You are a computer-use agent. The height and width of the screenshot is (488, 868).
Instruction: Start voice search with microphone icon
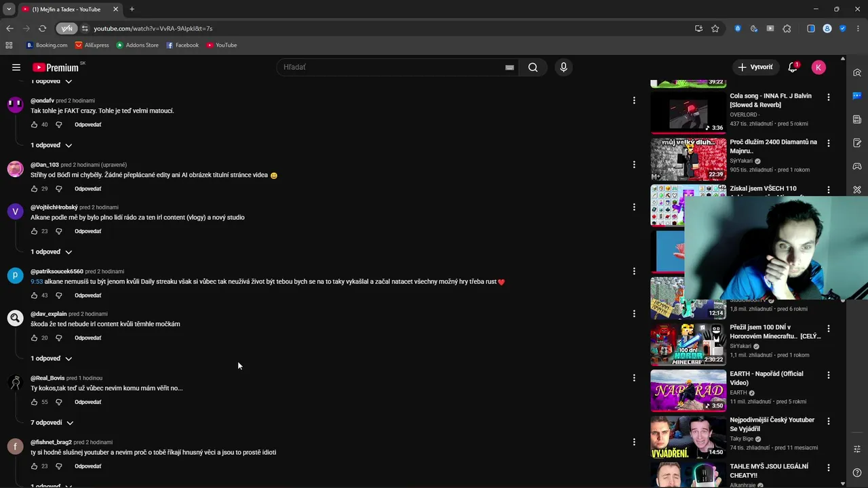click(x=564, y=67)
